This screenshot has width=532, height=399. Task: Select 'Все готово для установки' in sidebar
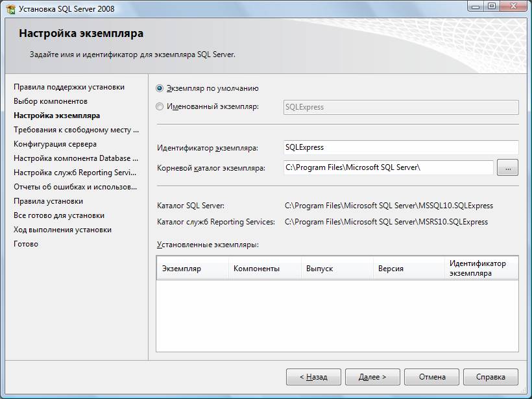(59, 215)
